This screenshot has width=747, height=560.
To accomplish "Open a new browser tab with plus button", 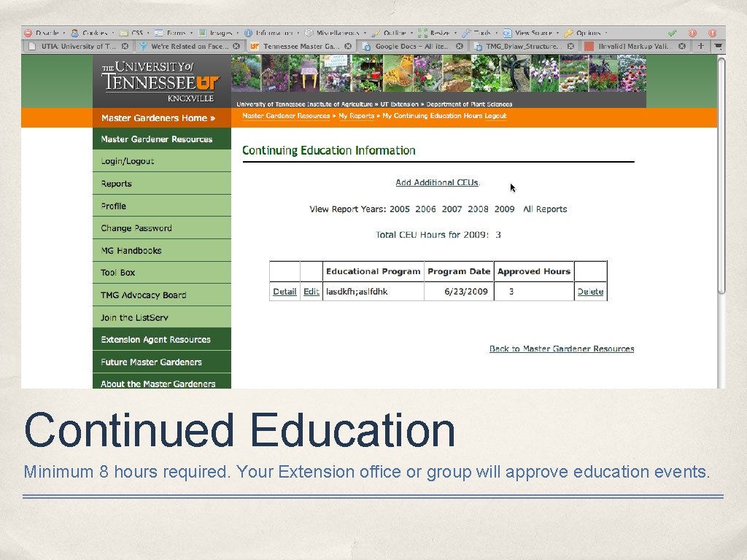I will [701, 46].
